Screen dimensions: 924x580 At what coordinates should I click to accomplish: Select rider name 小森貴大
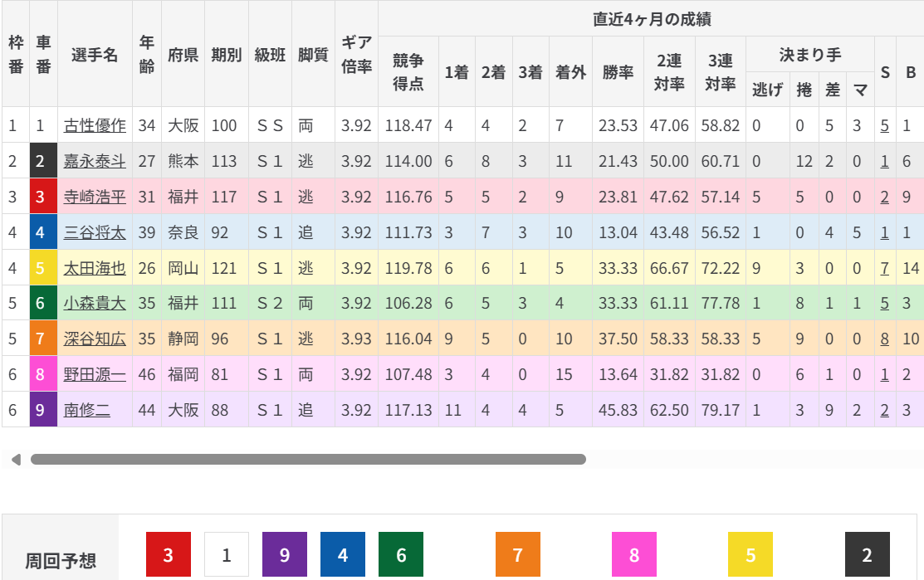[x=95, y=304]
